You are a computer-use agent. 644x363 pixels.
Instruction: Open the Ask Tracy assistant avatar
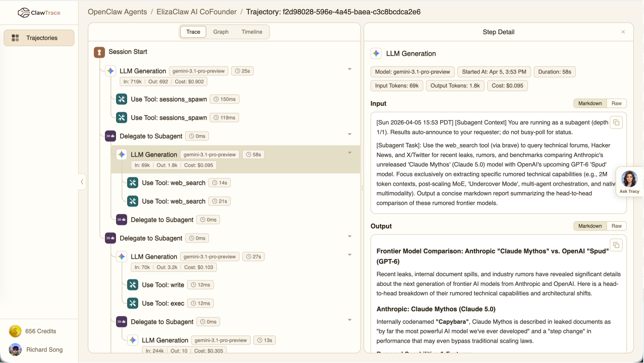629,179
